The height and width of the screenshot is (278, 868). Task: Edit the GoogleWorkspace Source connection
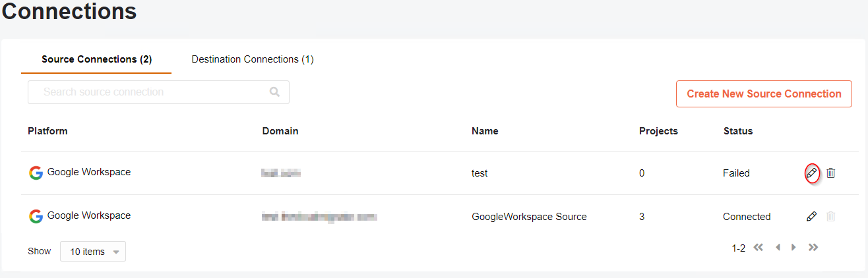click(x=812, y=217)
